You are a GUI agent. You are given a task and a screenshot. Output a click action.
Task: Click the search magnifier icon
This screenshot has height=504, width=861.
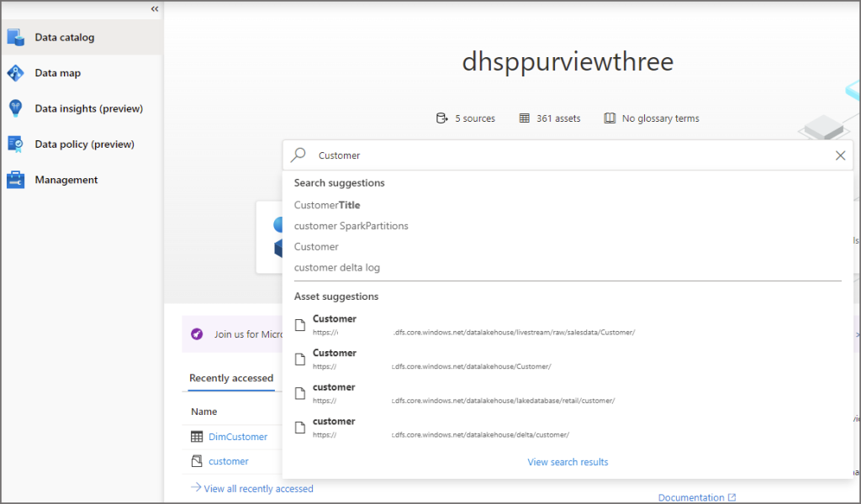point(298,155)
